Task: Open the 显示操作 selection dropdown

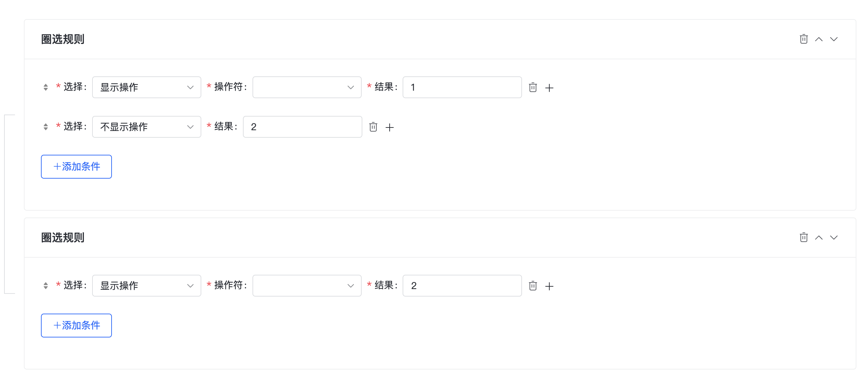Action: tap(146, 87)
